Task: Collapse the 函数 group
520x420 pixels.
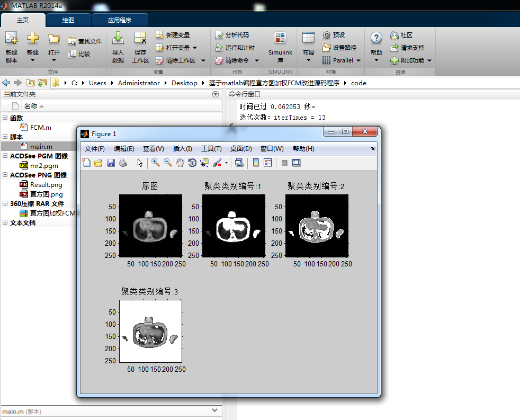Action: tap(5, 117)
